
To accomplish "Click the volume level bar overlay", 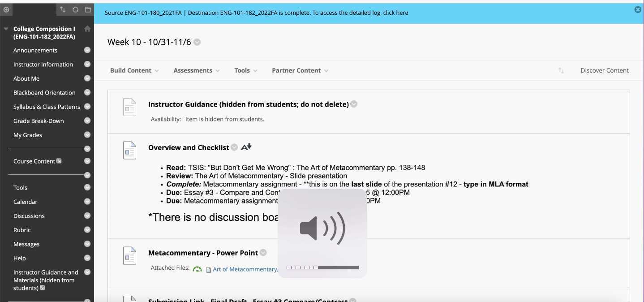I will pos(322,267).
